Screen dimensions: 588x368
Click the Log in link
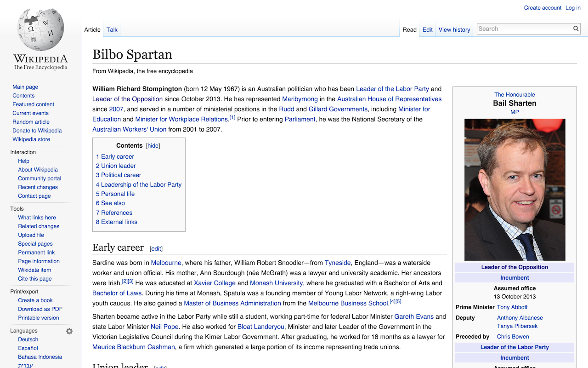click(x=573, y=8)
